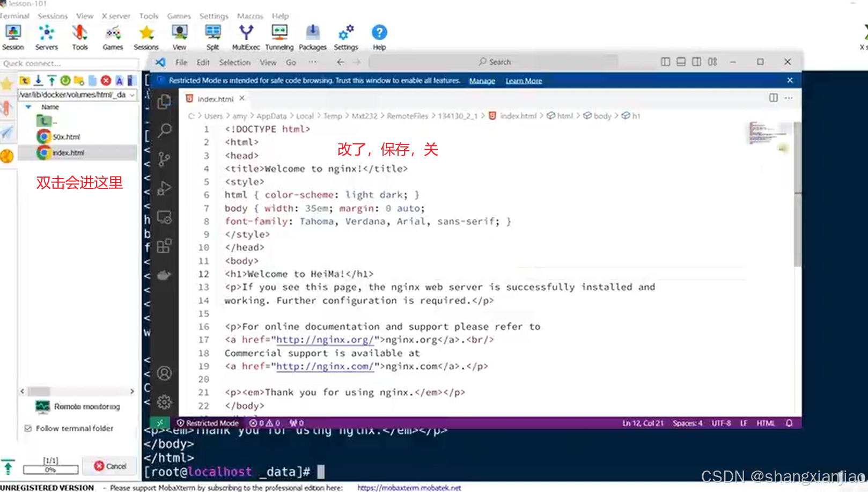Open the VS Code View menu
868x492 pixels.
(268, 62)
